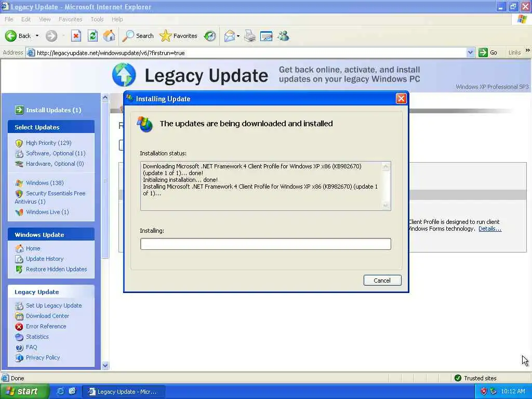The height and width of the screenshot is (399, 532).
Task: Click the 10:12 AM system clock
Action: (x=513, y=391)
